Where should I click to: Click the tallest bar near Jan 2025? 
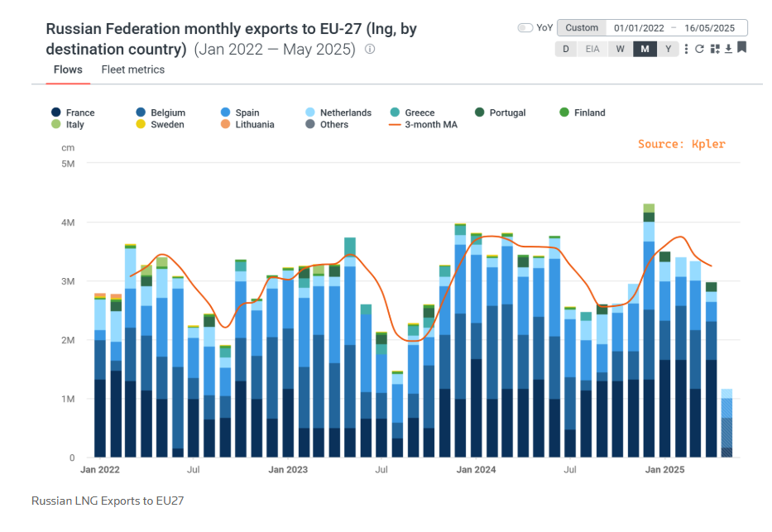click(x=649, y=331)
